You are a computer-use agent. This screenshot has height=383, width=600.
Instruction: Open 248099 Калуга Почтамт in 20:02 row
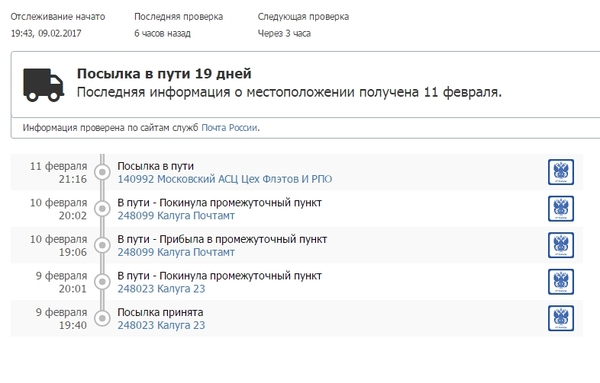(176, 216)
